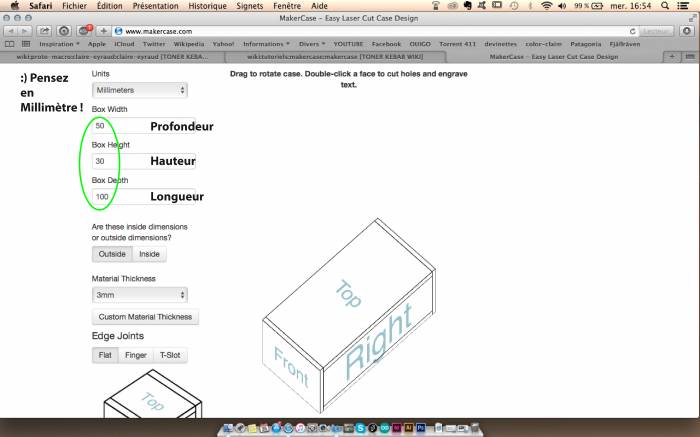Select Inside dimensions option
The image size is (700, 437).
point(148,254)
